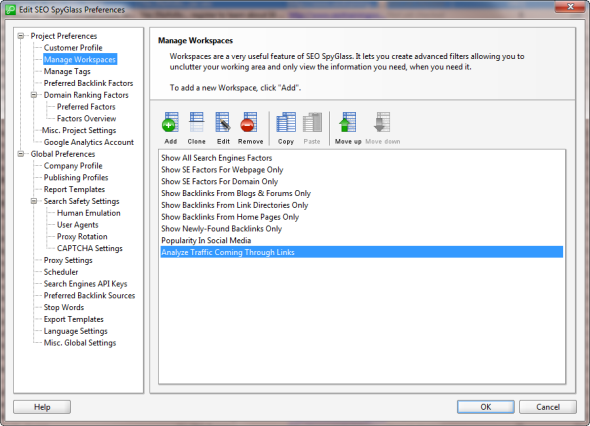Image resolution: width=590 pixels, height=426 pixels.
Task: Clone the selected workspace
Action: click(x=196, y=123)
